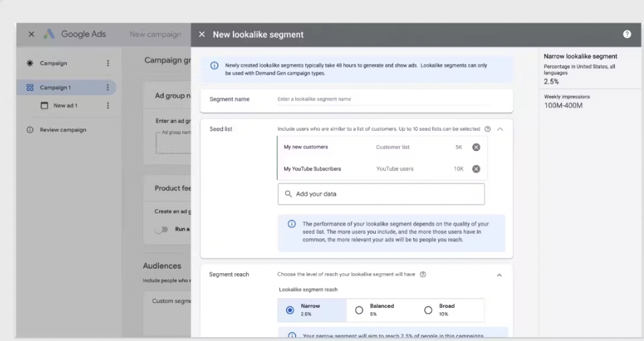Click the New campaign title in header
The height and width of the screenshot is (341, 644).
[x=155, y=35]
